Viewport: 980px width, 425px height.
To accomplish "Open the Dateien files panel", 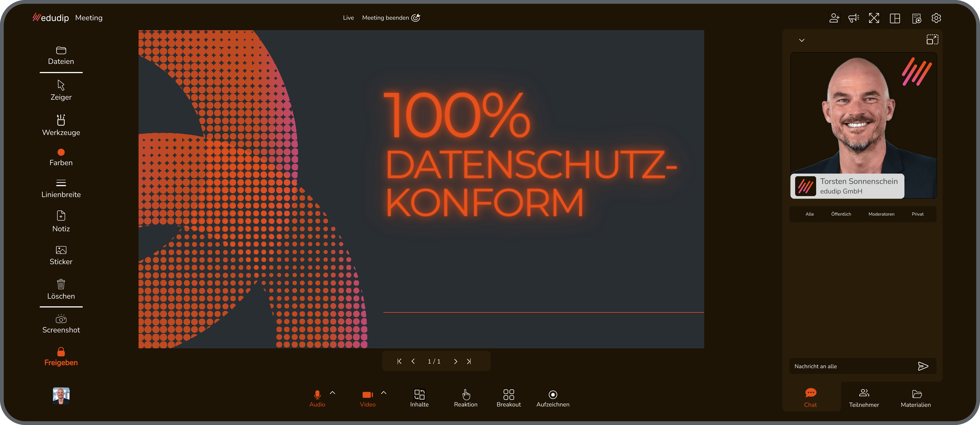I will pyautogui.click(x=61, y=55).
